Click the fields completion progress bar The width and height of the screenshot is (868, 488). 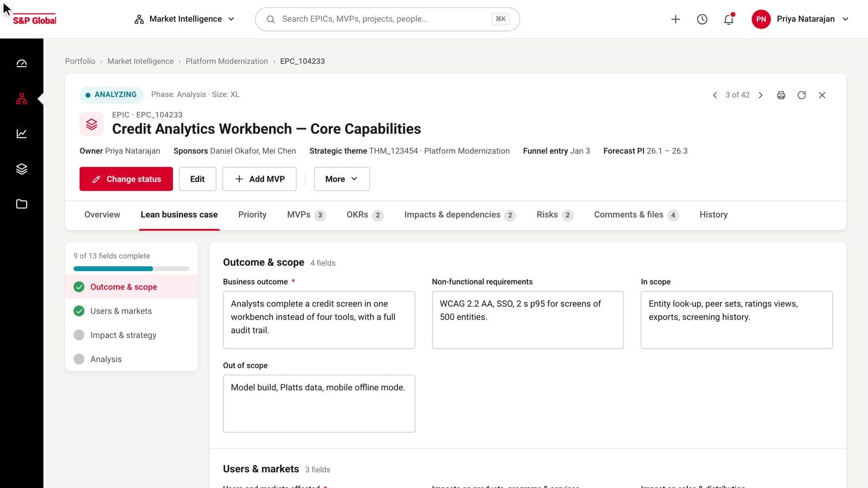131,268
